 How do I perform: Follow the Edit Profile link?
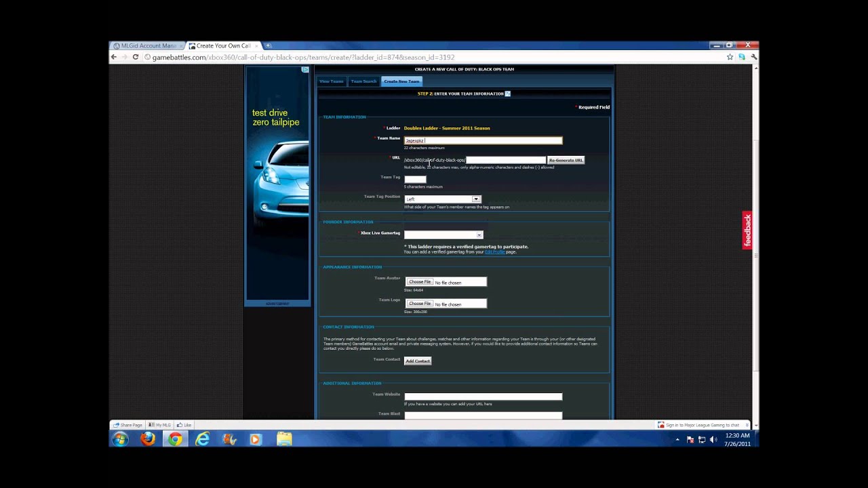click(x=494, y=252)
